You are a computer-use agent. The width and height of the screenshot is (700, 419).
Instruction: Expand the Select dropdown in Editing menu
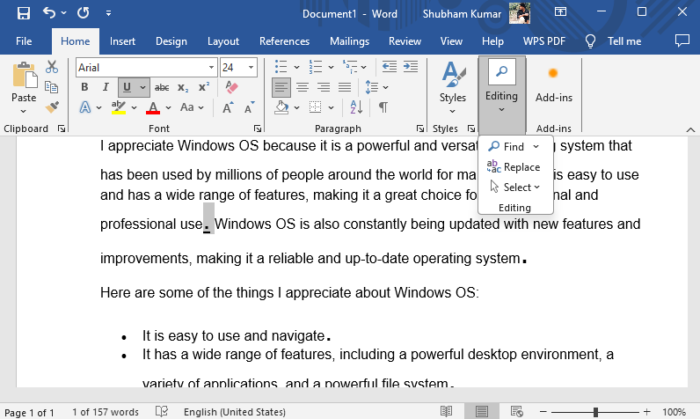(x=521, y=187)
